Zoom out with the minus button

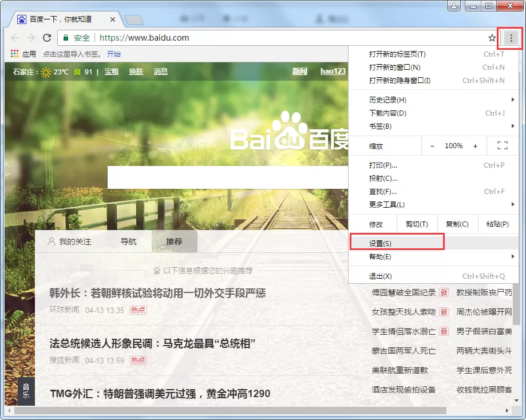click(432, 146)
